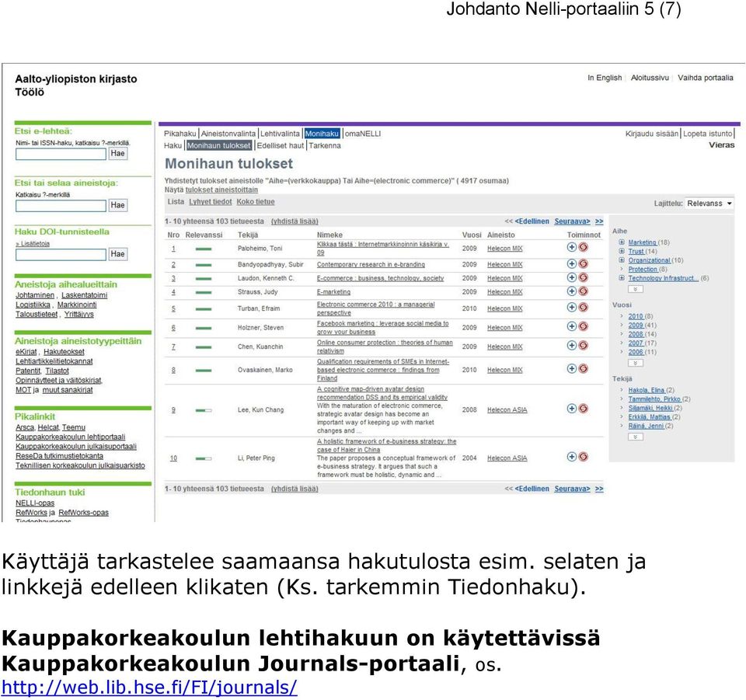Click Hae button for e-journal search
Image resolution: width=746 pixels, height=700 pixels.
tap(117, 154)
